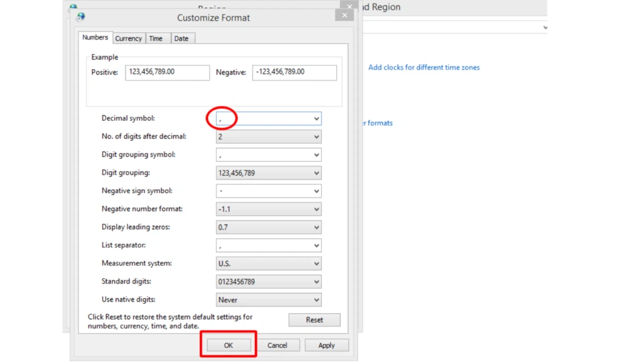644x362 pixels.
Task: Click the Reset button
Action: [x=314, y=320]
